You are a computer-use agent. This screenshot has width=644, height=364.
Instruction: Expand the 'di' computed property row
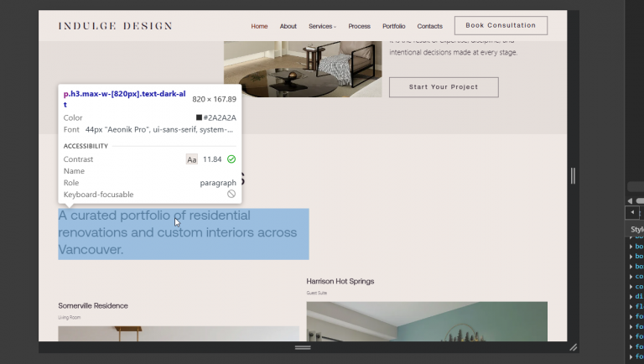[x=631, y=297]
